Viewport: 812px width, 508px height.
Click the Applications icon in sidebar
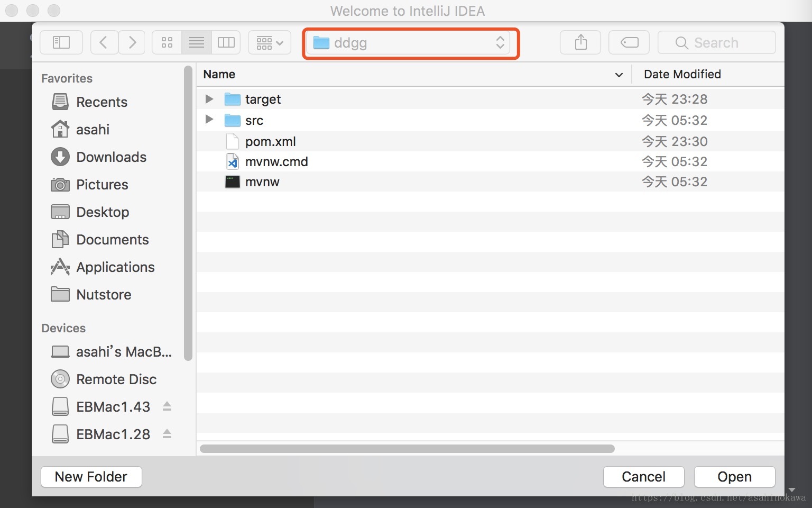coord(60,267)
